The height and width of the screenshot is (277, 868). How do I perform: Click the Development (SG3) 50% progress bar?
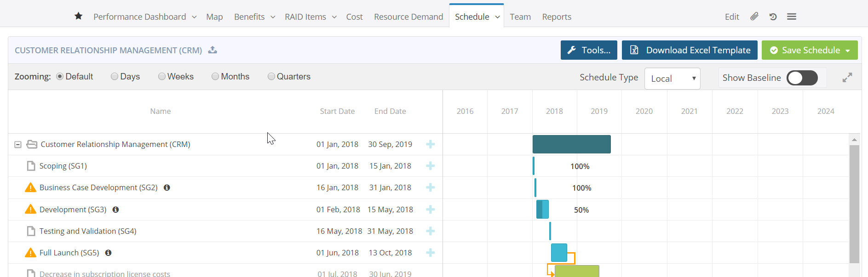(542, 209)
